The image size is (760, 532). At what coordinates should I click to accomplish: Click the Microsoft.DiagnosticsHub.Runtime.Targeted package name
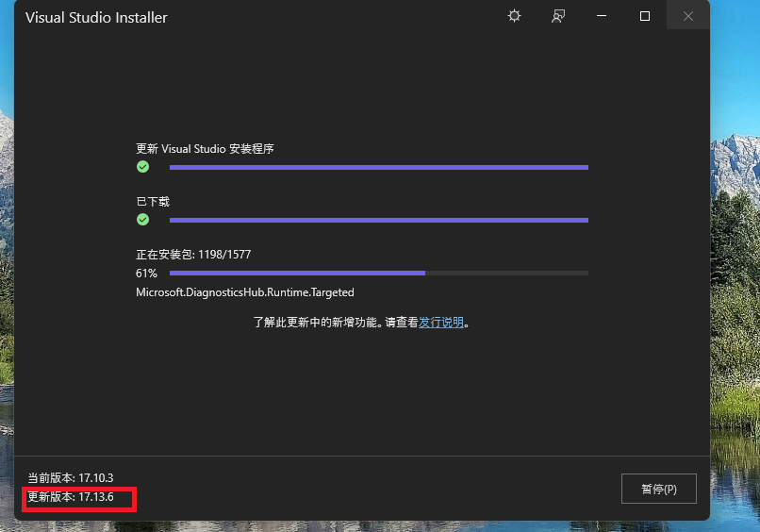245,292
